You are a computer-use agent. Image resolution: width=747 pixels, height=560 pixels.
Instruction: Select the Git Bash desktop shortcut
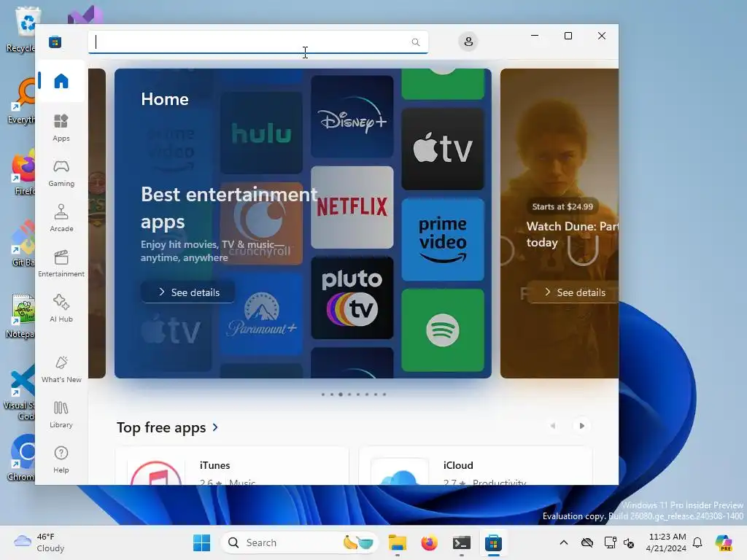pyautogui.click(x=22, y=244)
